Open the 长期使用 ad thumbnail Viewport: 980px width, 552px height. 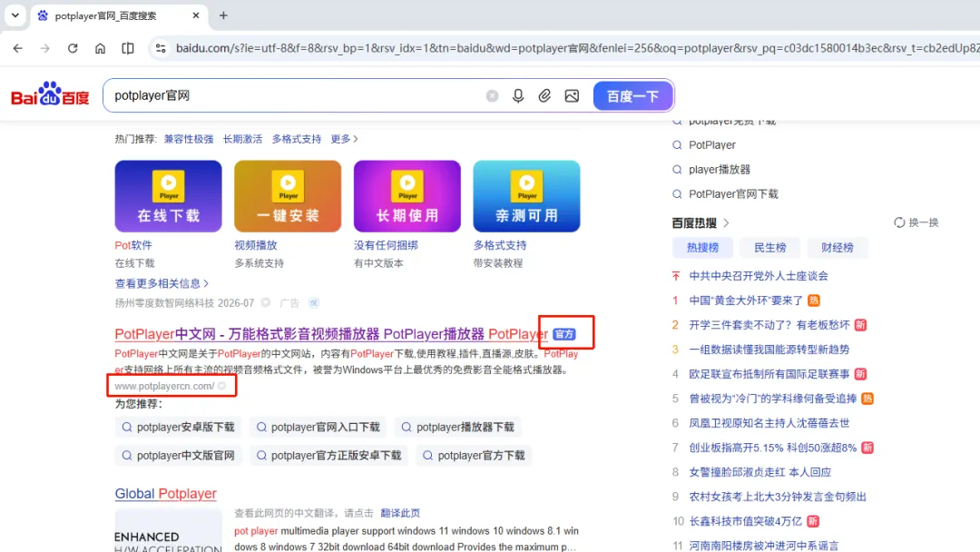(x=407, y=196)
